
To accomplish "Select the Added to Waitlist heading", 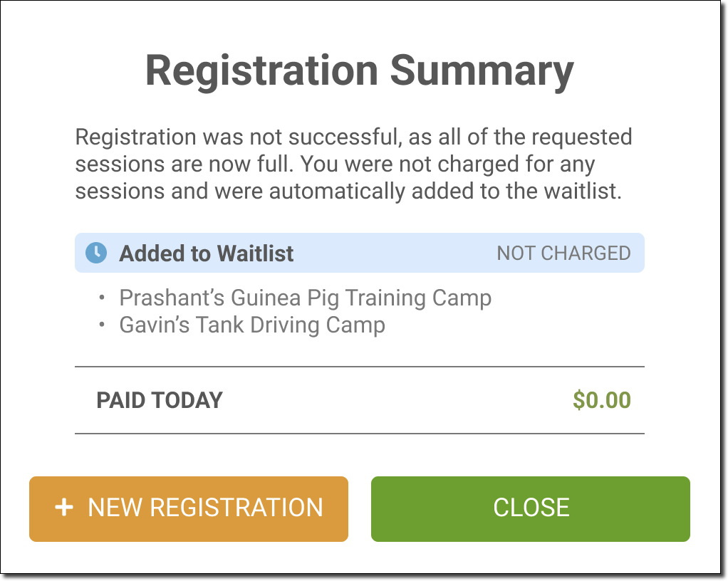I will pos(206,253).
